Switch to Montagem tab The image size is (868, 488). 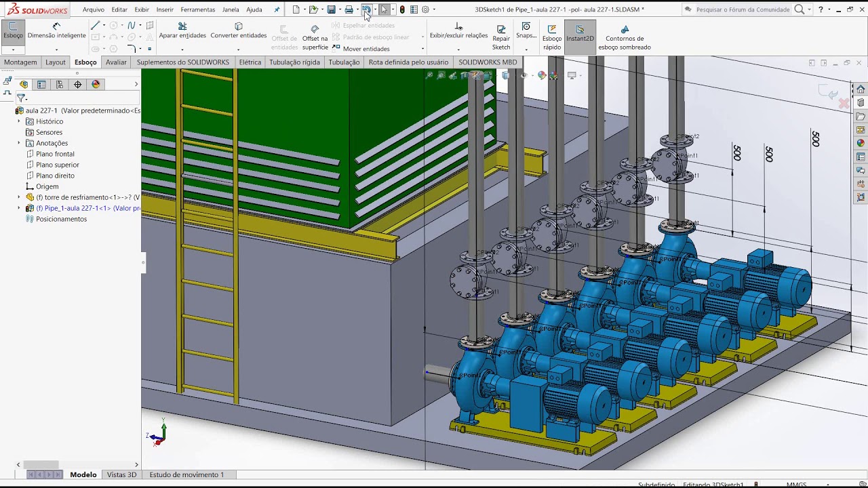coord(20,62)
